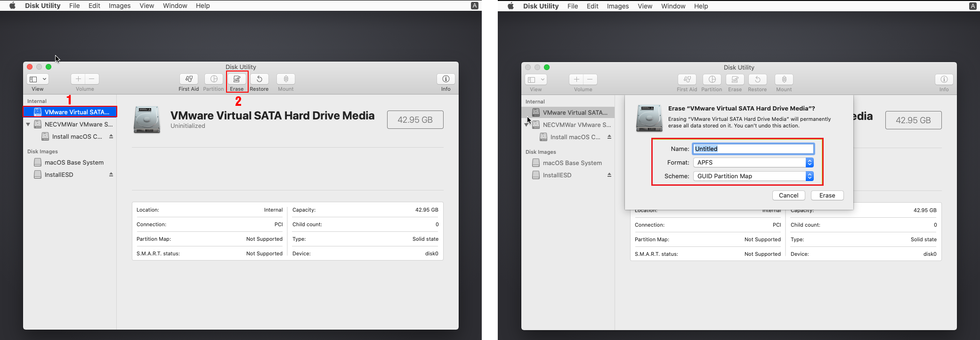Screen dimensions: 980x340
Task: Open Images menu in left menu bar
Action: click(x=120, y=6)
